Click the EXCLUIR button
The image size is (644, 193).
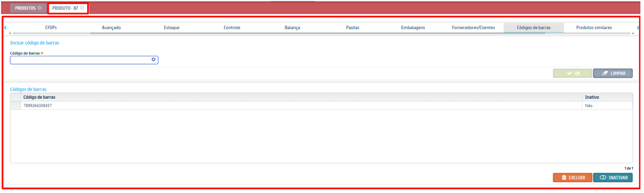coord(572,178)
